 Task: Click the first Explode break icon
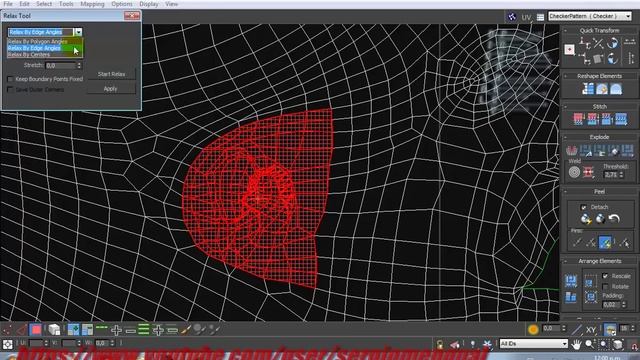click(x=571, y=151)
